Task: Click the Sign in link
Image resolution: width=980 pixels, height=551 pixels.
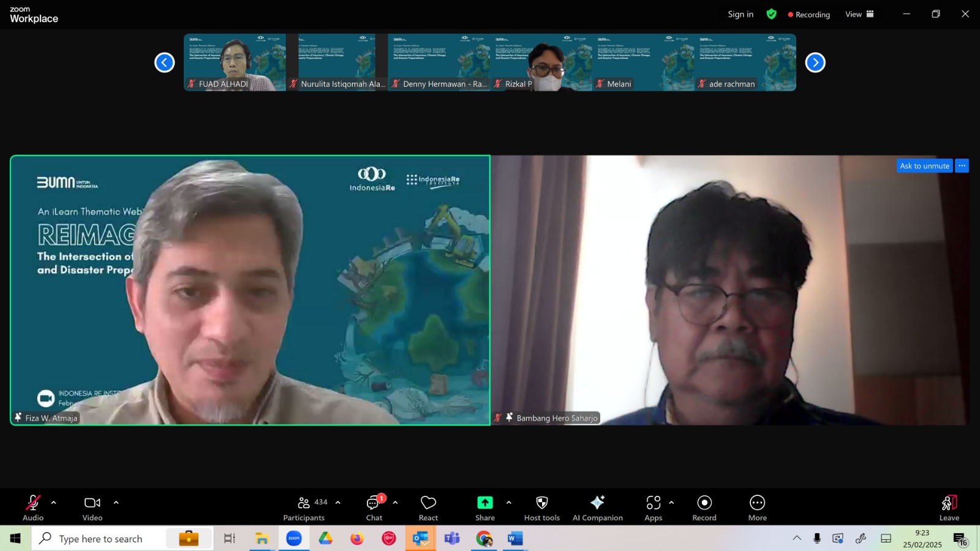Action: pyautogui.click(x=741, y=14)
